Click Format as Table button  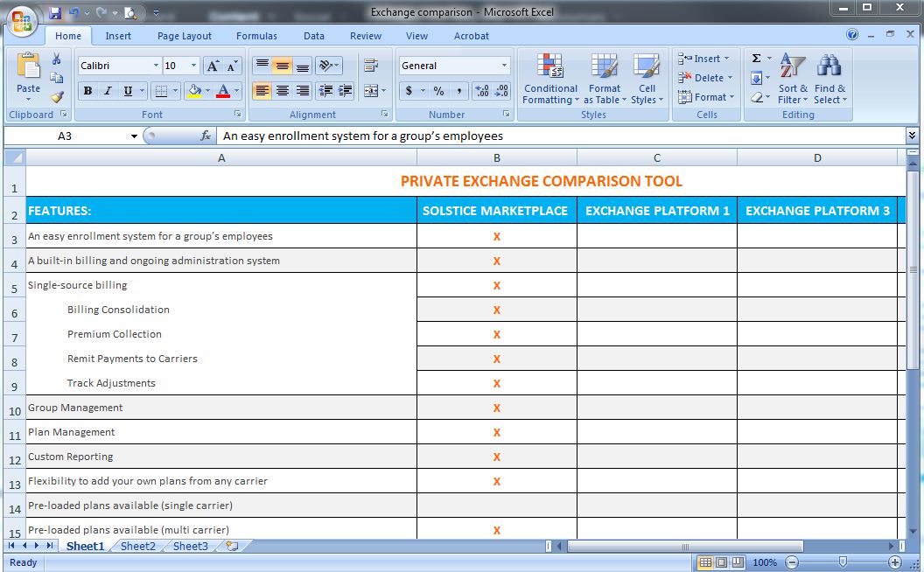coord(605,79)
